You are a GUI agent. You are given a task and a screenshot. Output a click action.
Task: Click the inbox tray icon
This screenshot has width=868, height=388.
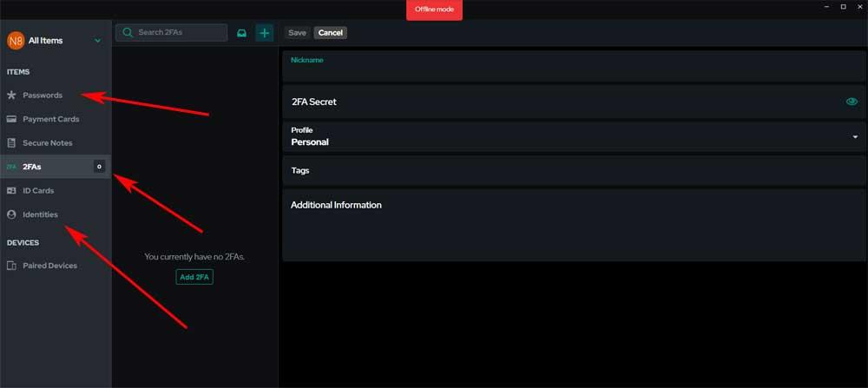pyautogui.click(x=241, y=33)
